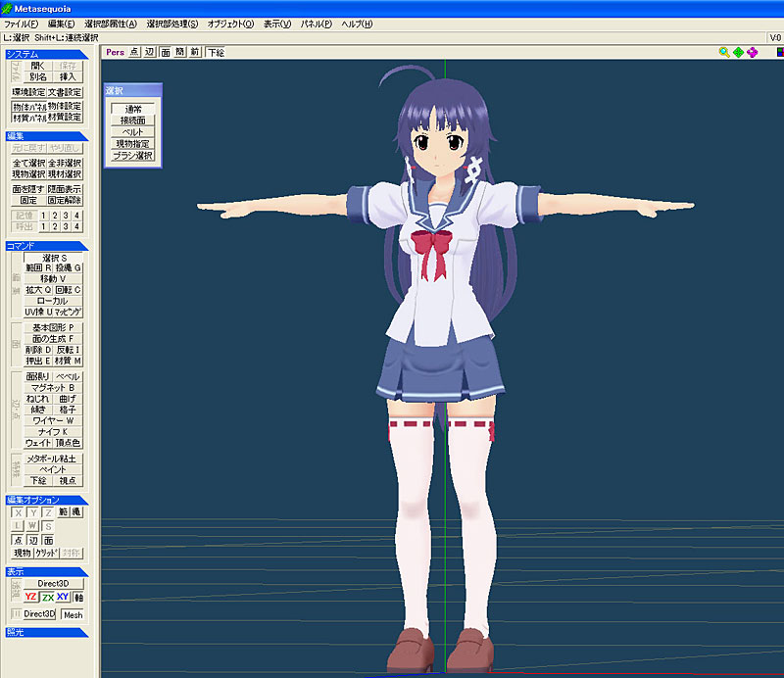Image resolution: width=784 pixels, height=678 pixels.
Task: Toggle 辺 edge display in viewport toolbar
Action: pos(150,52)
